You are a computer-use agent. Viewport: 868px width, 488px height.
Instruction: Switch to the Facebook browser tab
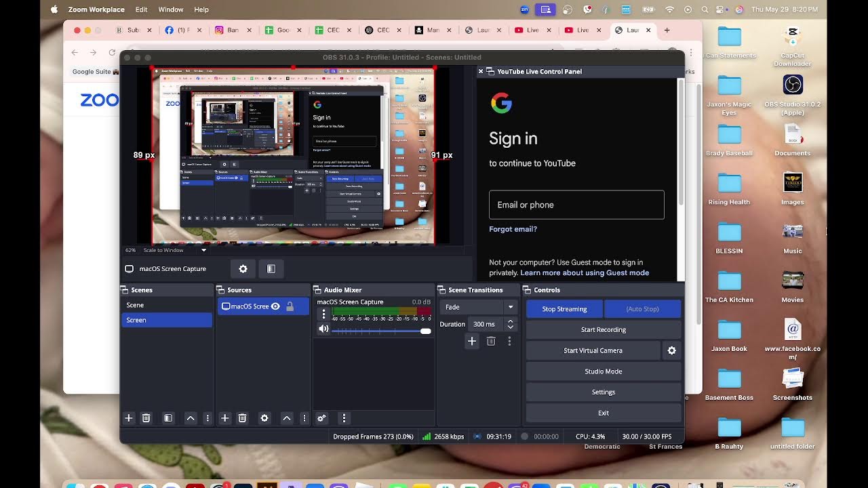(x=183, y=30)
